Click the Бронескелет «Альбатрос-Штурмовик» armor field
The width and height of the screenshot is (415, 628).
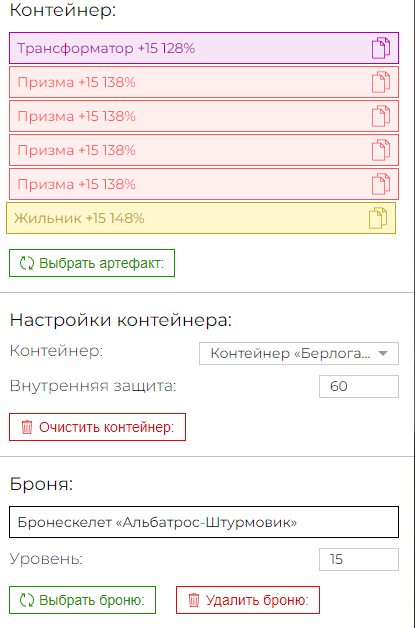tap(204, 522)
